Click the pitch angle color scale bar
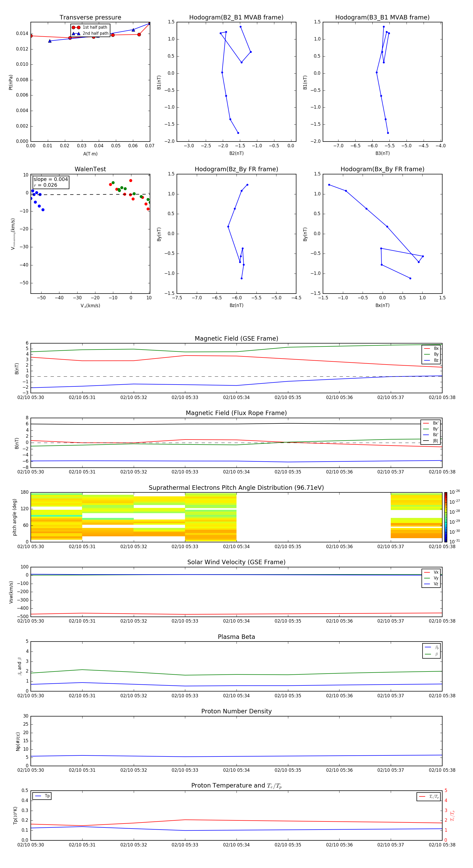 pos(446,517)
